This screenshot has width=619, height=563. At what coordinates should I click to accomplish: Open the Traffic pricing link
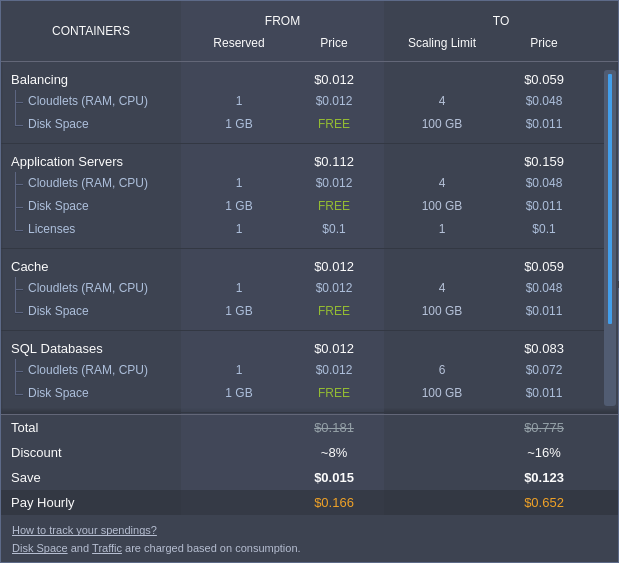(107, 548)
